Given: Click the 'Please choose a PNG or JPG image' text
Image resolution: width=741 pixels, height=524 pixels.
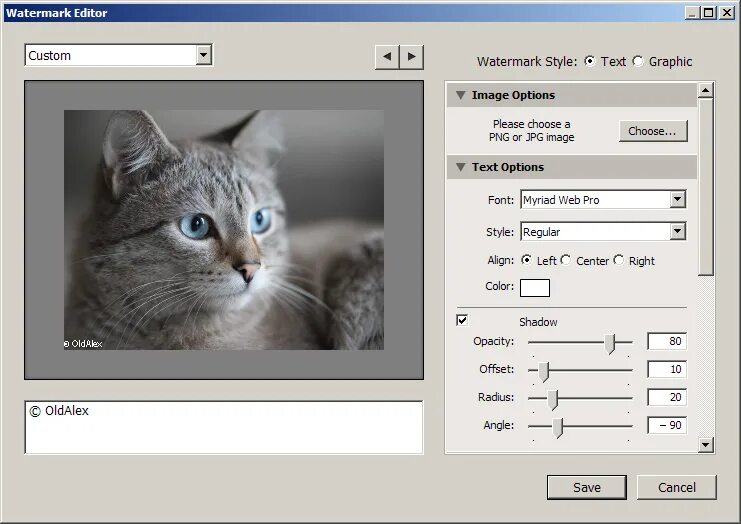Looking at the screenshot, I should (x=532, y=130).
